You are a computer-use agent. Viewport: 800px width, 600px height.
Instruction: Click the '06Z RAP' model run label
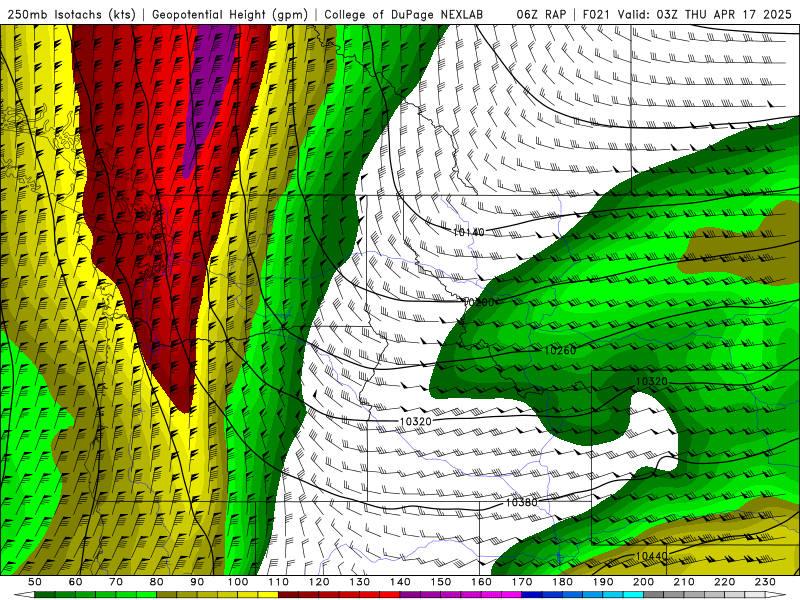click(541, 14)
